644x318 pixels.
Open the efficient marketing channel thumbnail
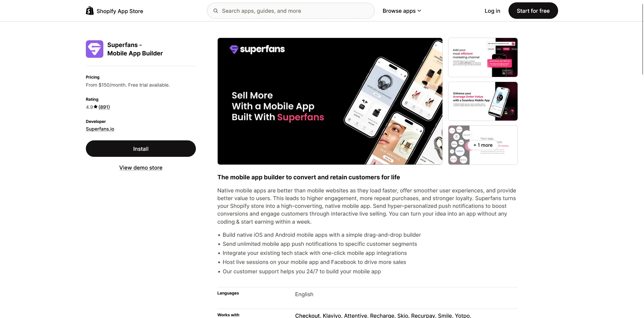point(483,57)
